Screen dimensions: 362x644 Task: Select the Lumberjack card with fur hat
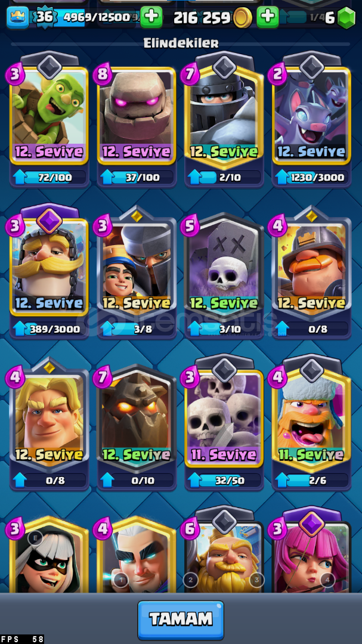[x=311, y=419]
